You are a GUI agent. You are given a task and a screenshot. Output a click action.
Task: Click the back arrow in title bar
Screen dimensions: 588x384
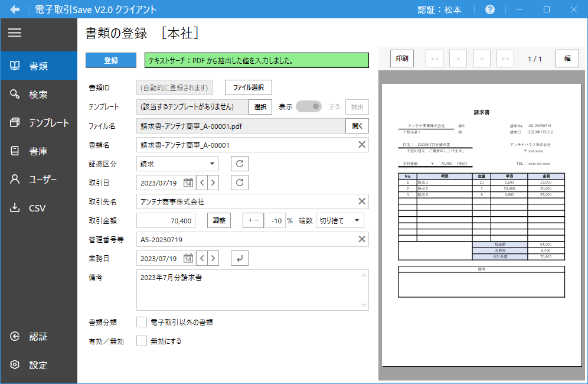point(15,9)
